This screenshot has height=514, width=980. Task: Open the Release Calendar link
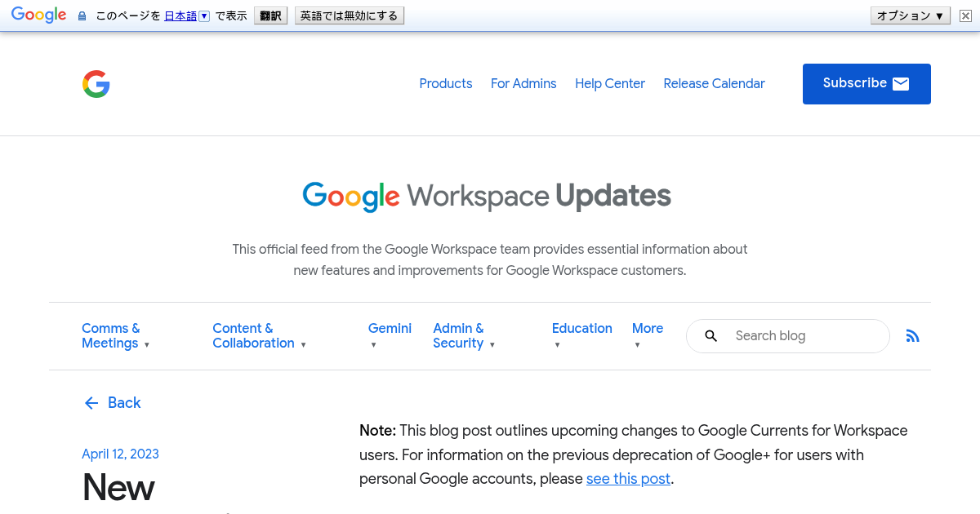(x=714, y=83)
